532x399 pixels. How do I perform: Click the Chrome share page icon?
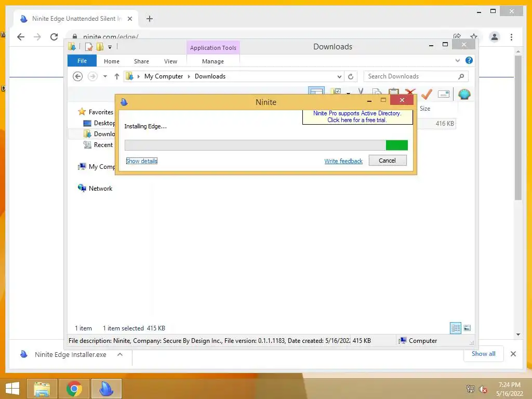coord(457,37)
